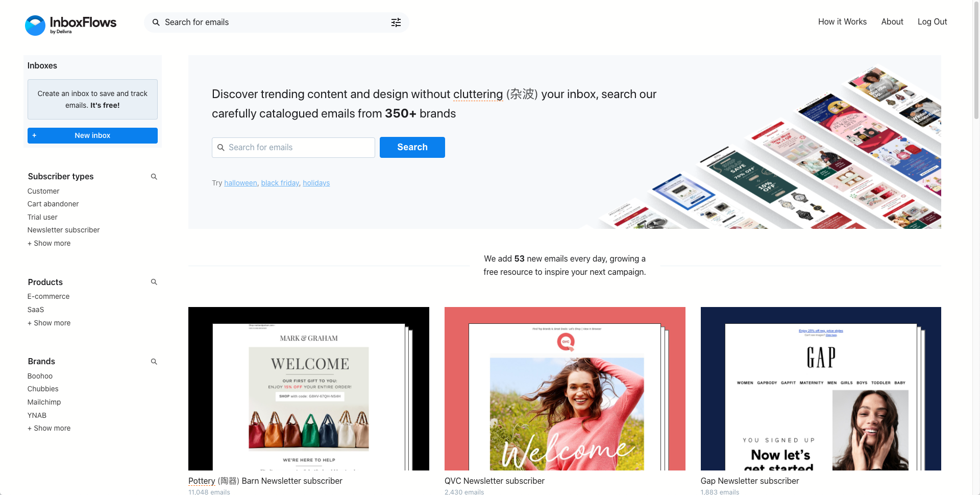The image size is (980, 495).
Task: Open the Products search magnifier icon
Action: tap(154, 282)
